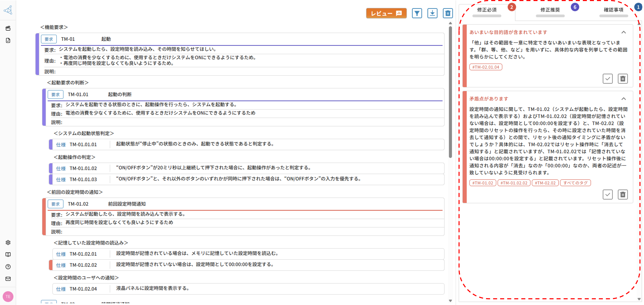The image size is (644, 305).
Task: Collapse the 矛盾点があります card
Action: tap(623, 99)
